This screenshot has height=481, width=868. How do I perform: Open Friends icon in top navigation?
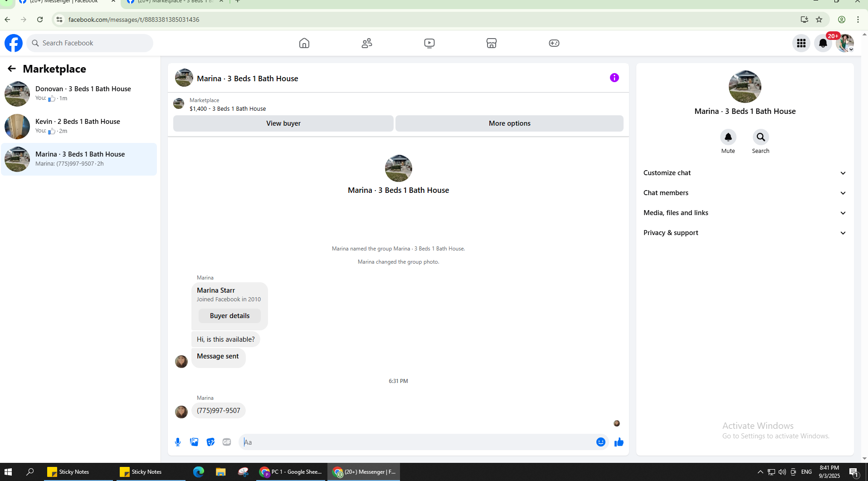click(x=367, y=43)
